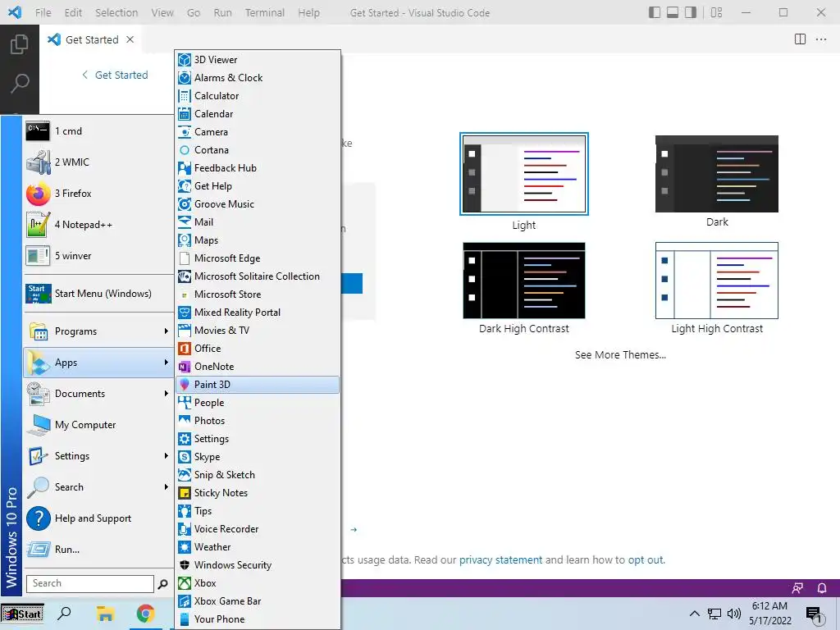Expand the Settings submenu in Start menu

(x=98, y=456)
